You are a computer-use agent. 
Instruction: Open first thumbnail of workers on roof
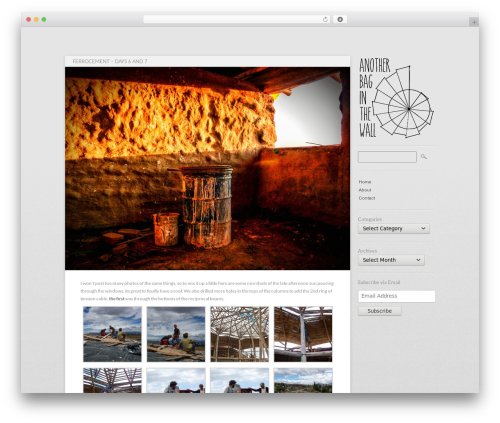112,334
